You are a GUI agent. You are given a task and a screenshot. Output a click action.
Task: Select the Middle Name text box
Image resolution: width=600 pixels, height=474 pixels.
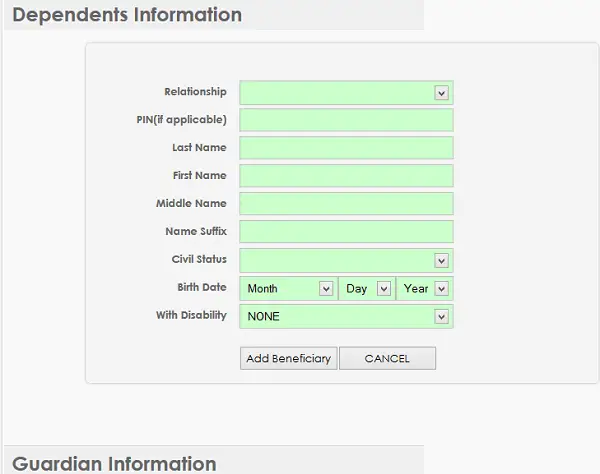click(346, 204)
